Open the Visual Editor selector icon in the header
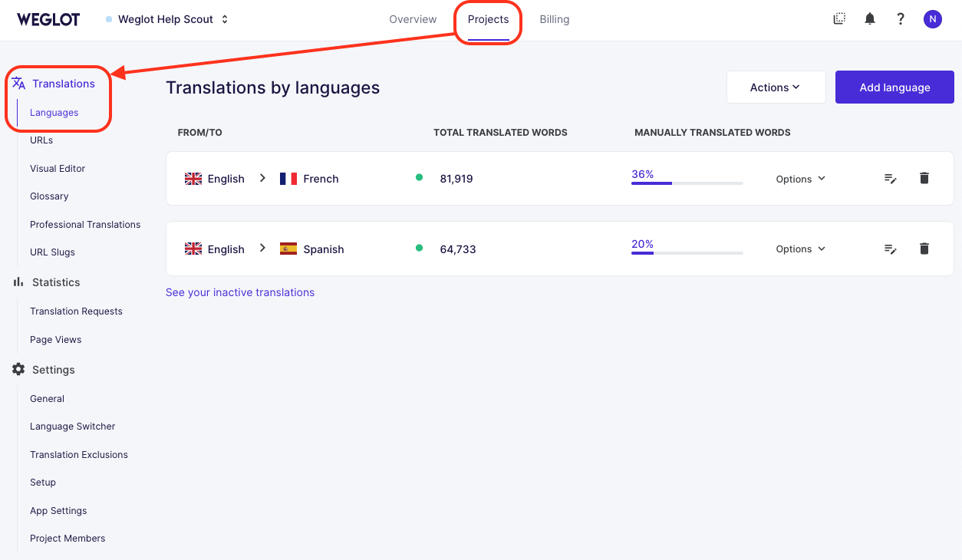The image size is (962, 560). (x=839, y=18)
